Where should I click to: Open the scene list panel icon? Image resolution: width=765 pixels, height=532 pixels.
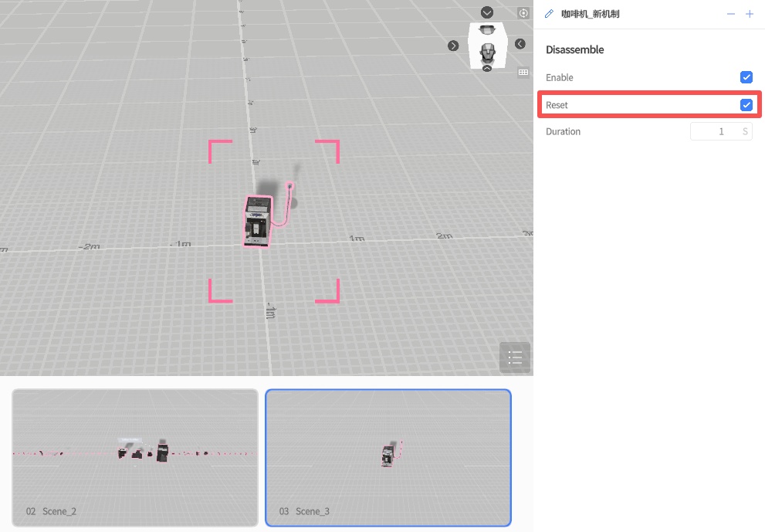click(515, 357)
